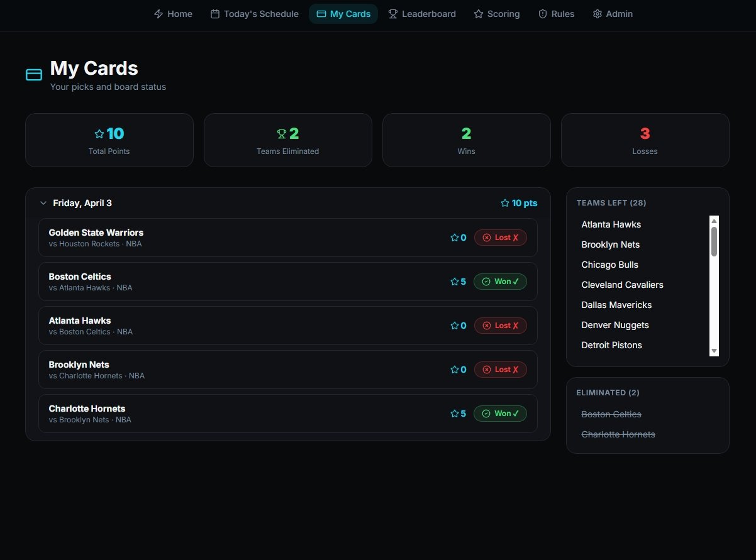Open the Home tab
Screen dimensions: 756x560
tap(173, 14)
